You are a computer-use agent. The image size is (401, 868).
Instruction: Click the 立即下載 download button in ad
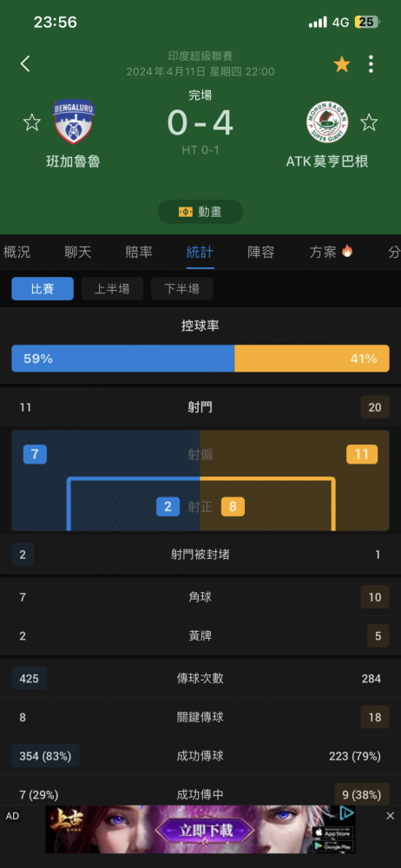point(206,830)
